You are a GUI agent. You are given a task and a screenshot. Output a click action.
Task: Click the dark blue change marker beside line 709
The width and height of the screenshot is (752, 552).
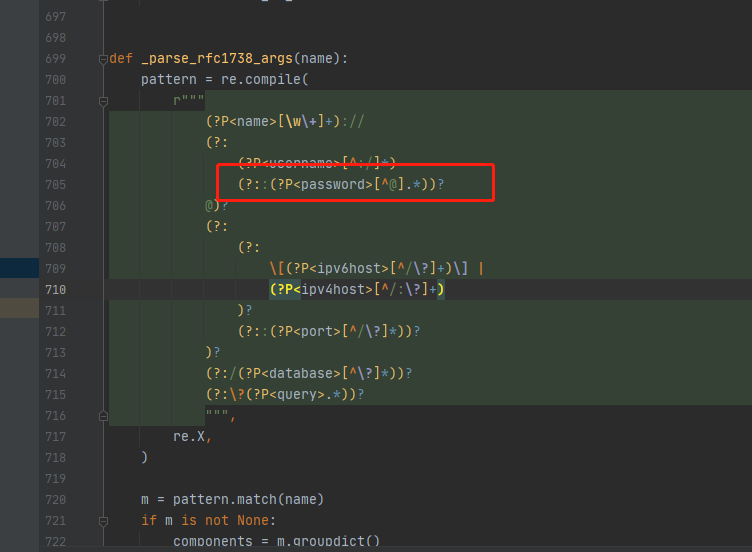[x=19, y=268]
